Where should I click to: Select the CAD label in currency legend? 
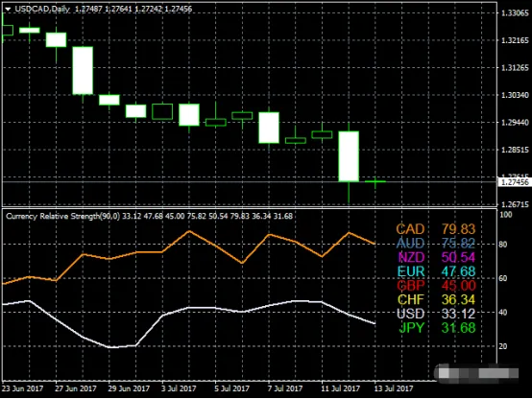(410, 229)
